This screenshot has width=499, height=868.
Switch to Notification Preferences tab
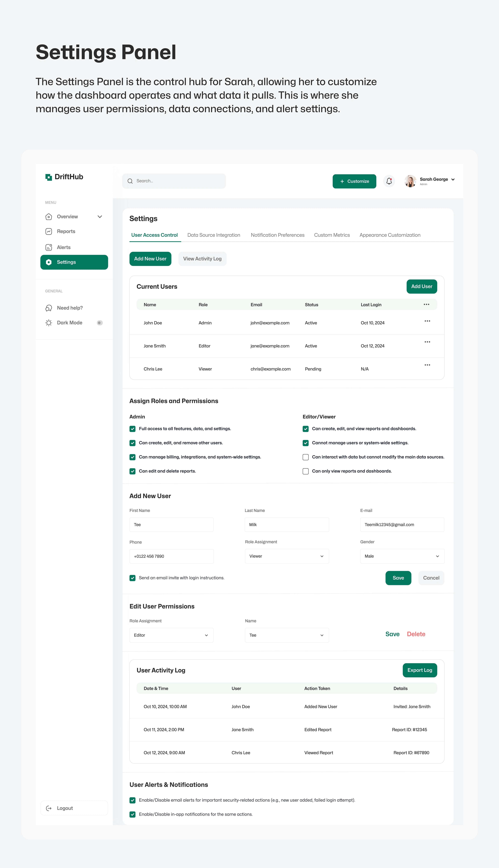click(x=277, y=235)
